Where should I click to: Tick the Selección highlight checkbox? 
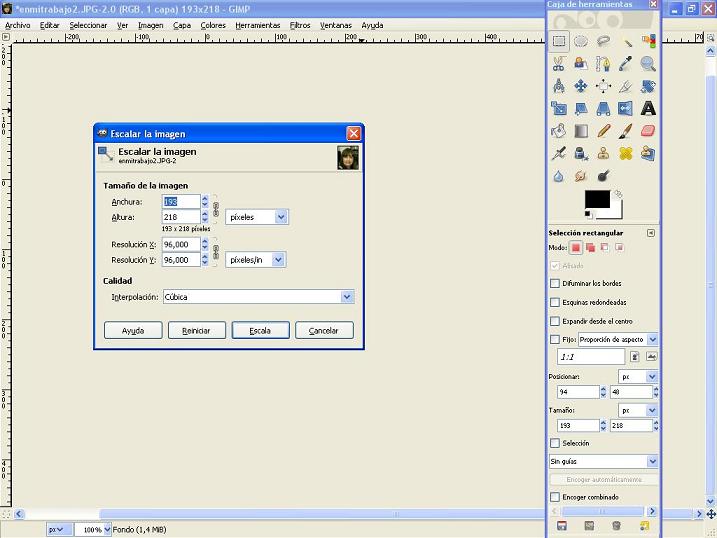[555, 443]
